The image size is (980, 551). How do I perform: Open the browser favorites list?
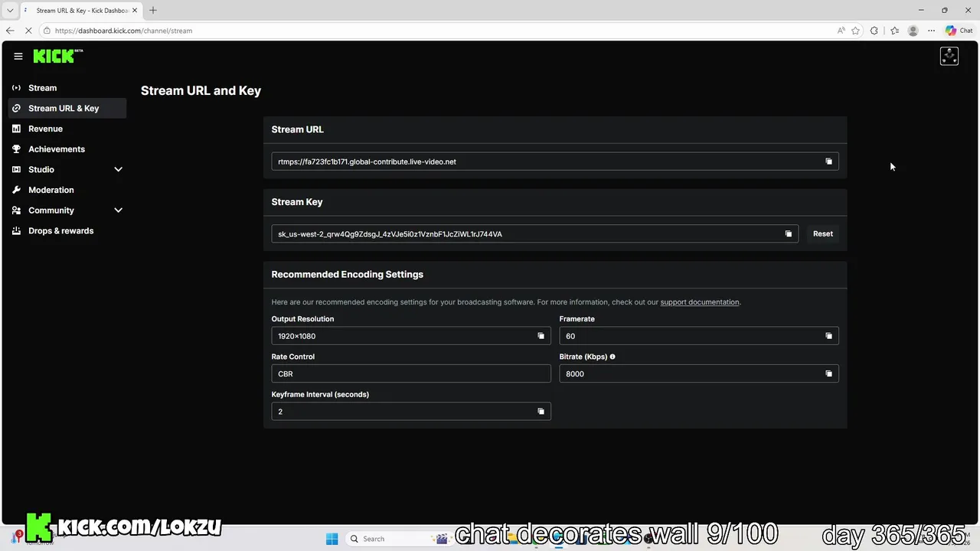tap(894, 31)
